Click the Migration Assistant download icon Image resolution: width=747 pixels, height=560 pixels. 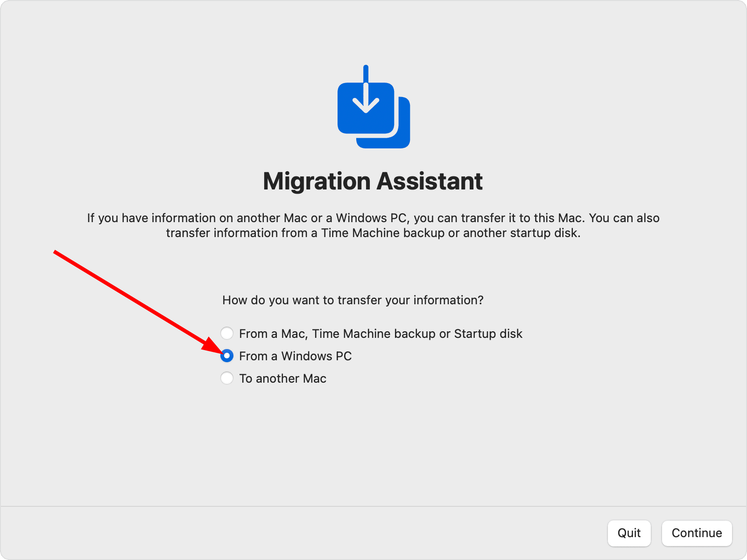click(x=373, y=107)
